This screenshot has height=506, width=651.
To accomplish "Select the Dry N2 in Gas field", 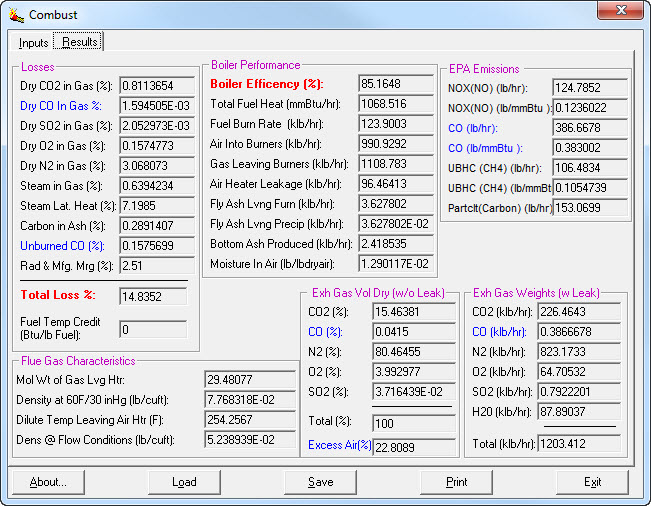I will coord(157,166).
